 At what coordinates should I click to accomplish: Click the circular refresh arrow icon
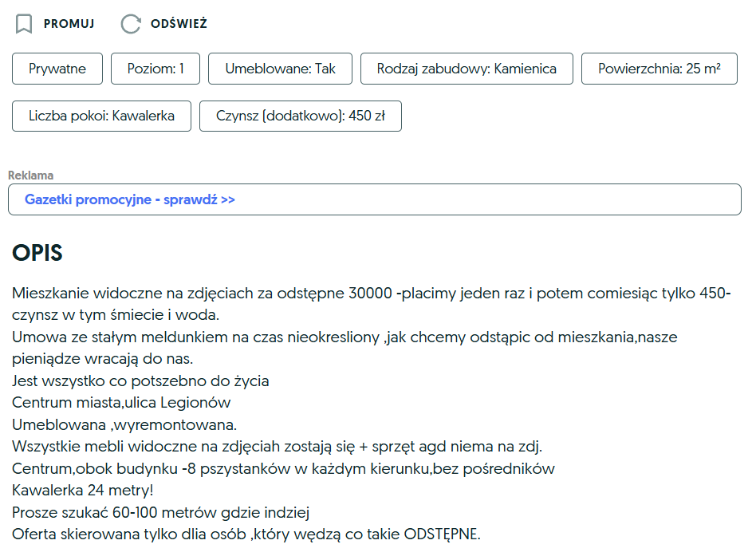pyautogui.click(x=130, y=24)
